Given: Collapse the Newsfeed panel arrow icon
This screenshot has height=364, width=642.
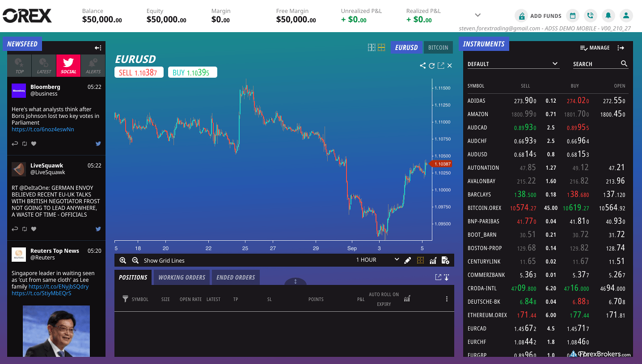Looking at the screenshot, I should click(x=98, y=48).
